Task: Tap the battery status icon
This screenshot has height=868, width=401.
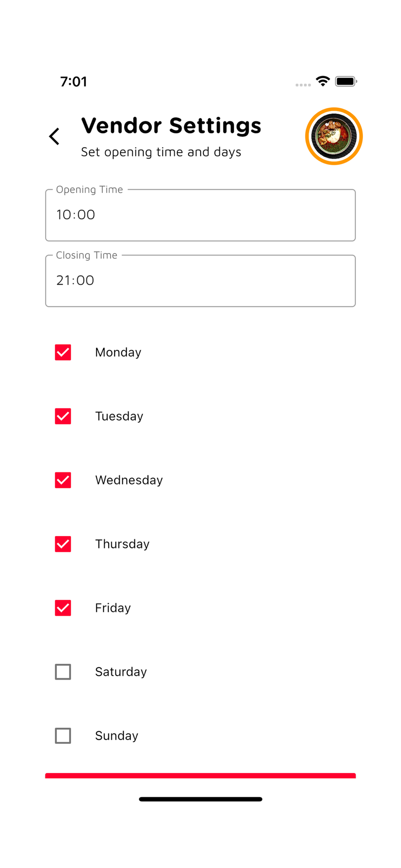Action: click(346, 81)
